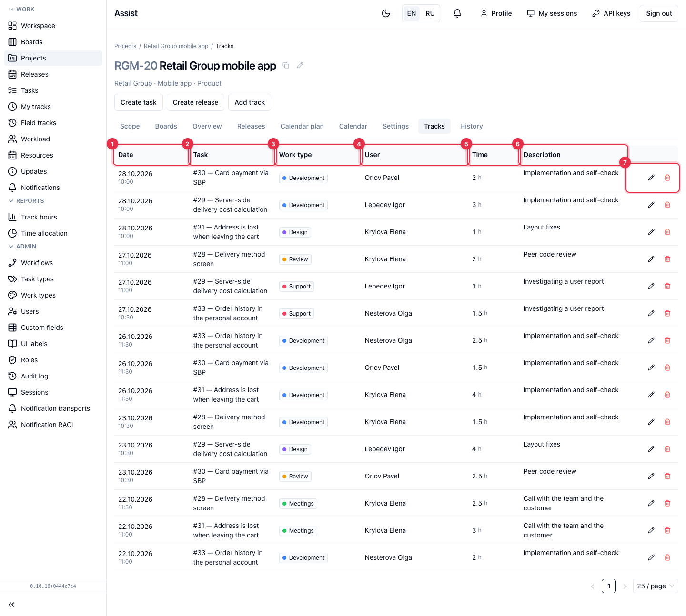The width and height of the screenshot is (686, 616).
Task: Edit the first #30 Card payment track dated 28.10.2026
Action: point(651,178)
